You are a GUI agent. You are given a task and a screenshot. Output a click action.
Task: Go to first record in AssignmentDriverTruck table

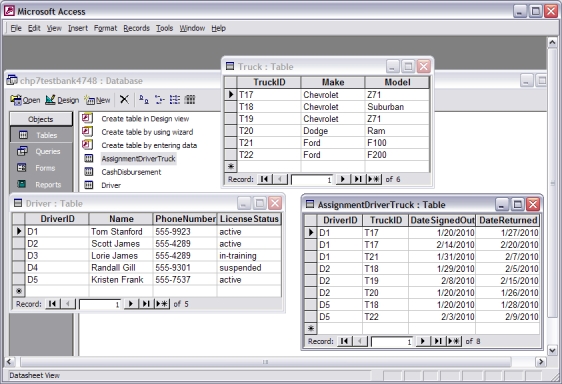pyautogui.click(x=344, y=341)
